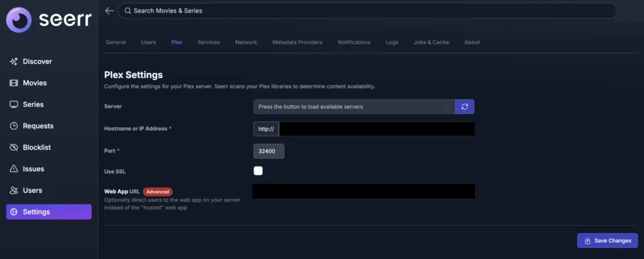Click the Hostname or IP Address input
This screenshot has width=644, height=259.
click(x=377, y=128)
